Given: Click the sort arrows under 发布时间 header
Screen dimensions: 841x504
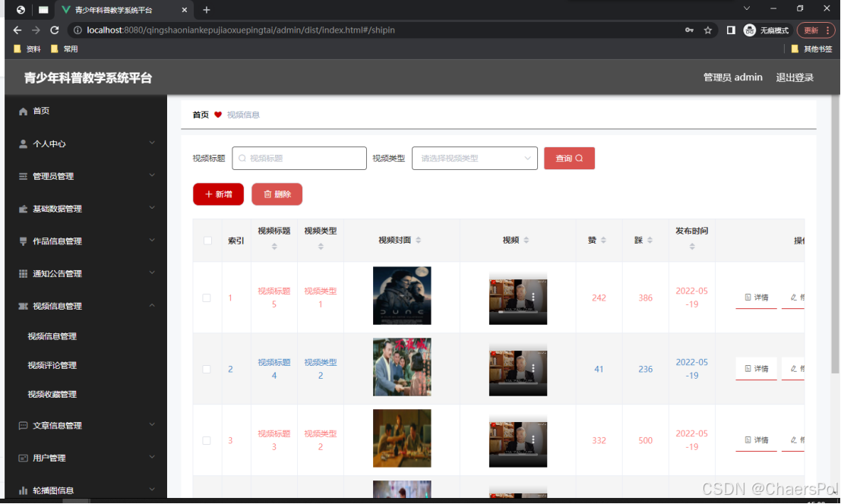Looking at the screenshot, I should tap(692, 247).
